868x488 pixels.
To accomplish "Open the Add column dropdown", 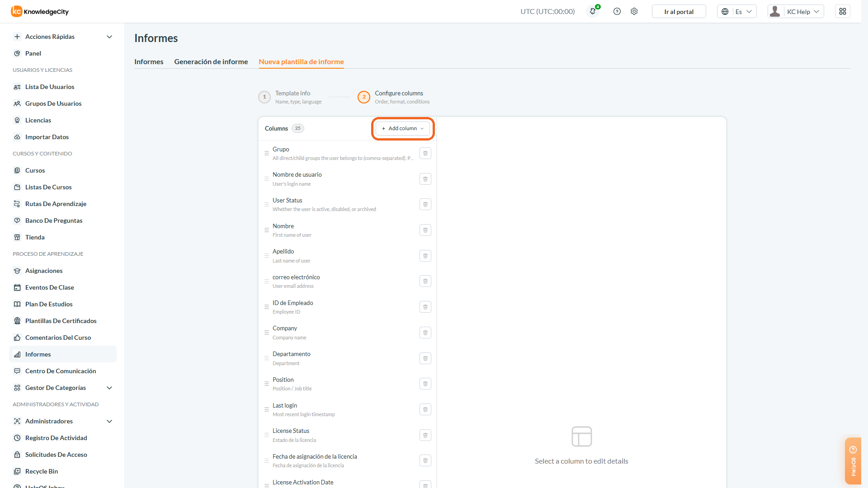I will [x=402, y=128].
